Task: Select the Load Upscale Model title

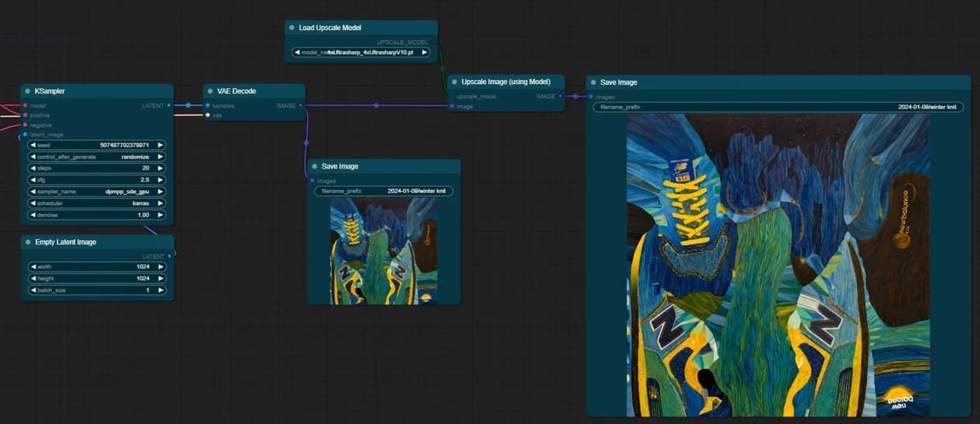Action: tap(330, 27)
